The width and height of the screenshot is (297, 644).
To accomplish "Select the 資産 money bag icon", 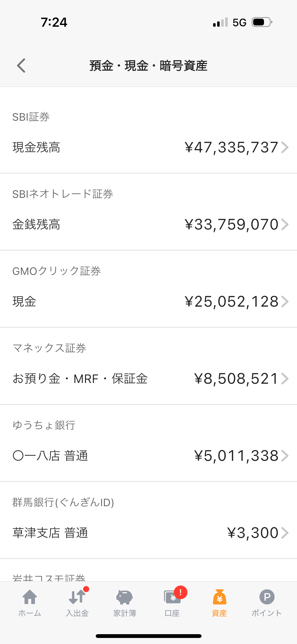I will (219, 597).
